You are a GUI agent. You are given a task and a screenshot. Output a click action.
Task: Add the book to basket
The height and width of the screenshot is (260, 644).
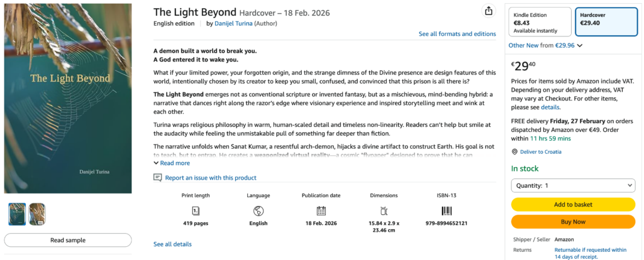pos(573,204)
